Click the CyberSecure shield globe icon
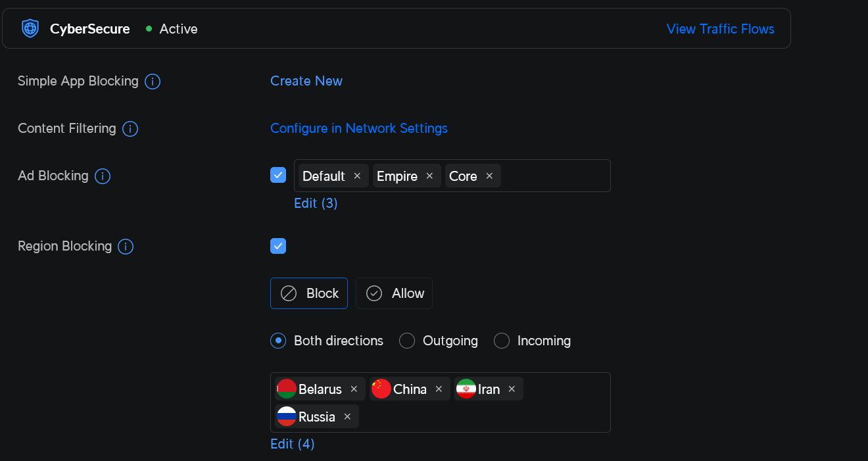This screenshot has height=461, width=868. [30, 28]
